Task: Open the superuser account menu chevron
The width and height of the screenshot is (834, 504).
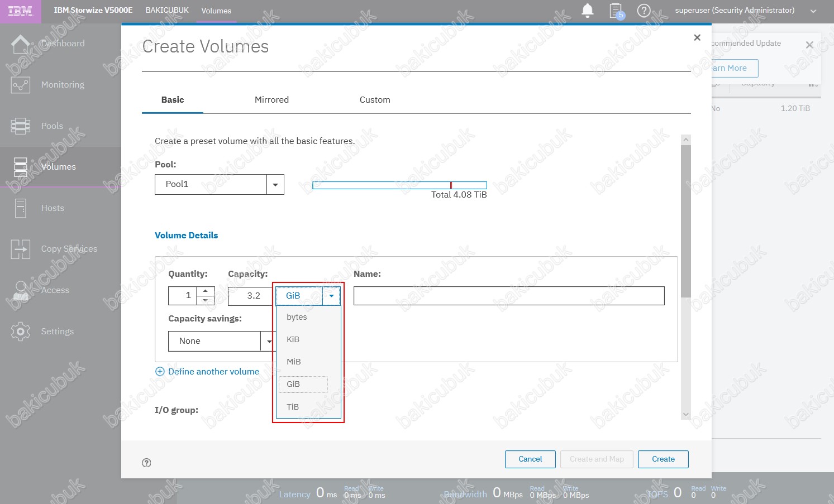Action: [813, 11]
